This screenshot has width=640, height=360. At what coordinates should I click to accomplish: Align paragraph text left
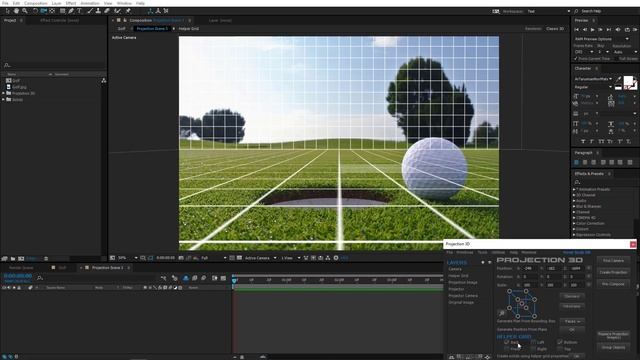pyautogui.click(x=576, y=162)
